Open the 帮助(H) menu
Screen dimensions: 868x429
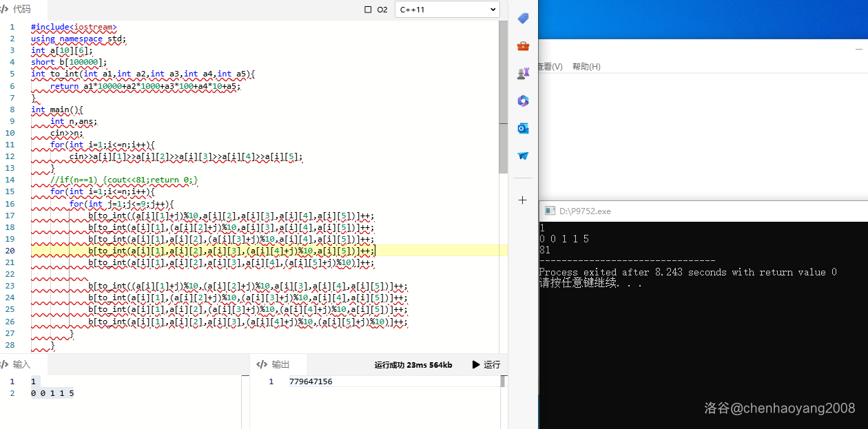point(586,67)
